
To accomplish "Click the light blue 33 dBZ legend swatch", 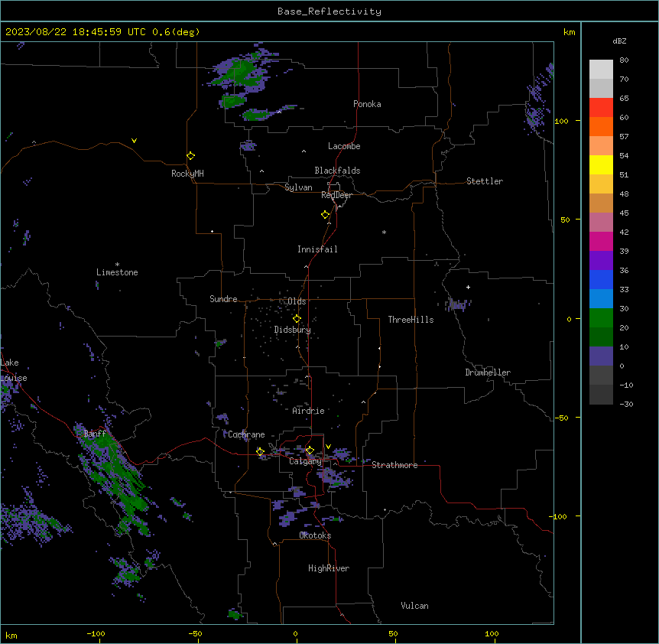I will click(601, 299).
